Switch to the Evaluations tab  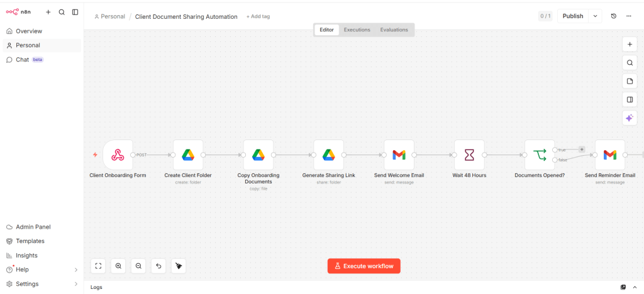coord(394,30)
